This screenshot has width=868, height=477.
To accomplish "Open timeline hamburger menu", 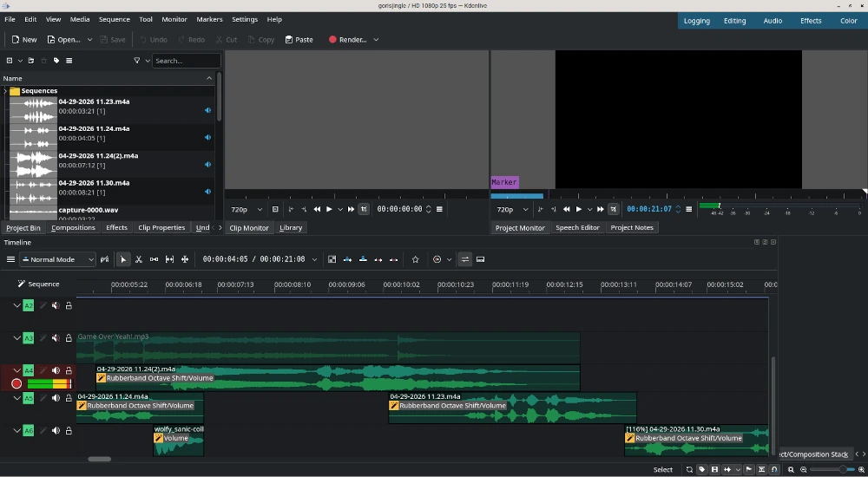I will pyautogui.click(x=10, y=259).
